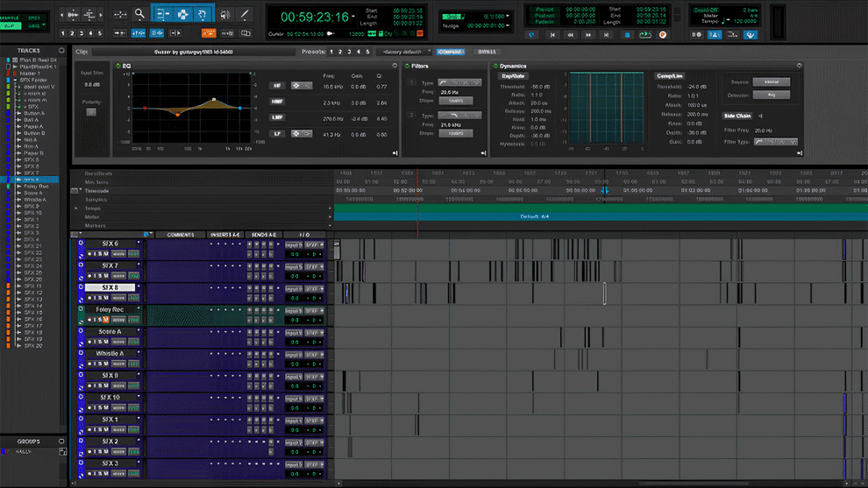The image size is (868, 488).
Task: Unmute the Foley Rec track
Action: pos(106,320)
